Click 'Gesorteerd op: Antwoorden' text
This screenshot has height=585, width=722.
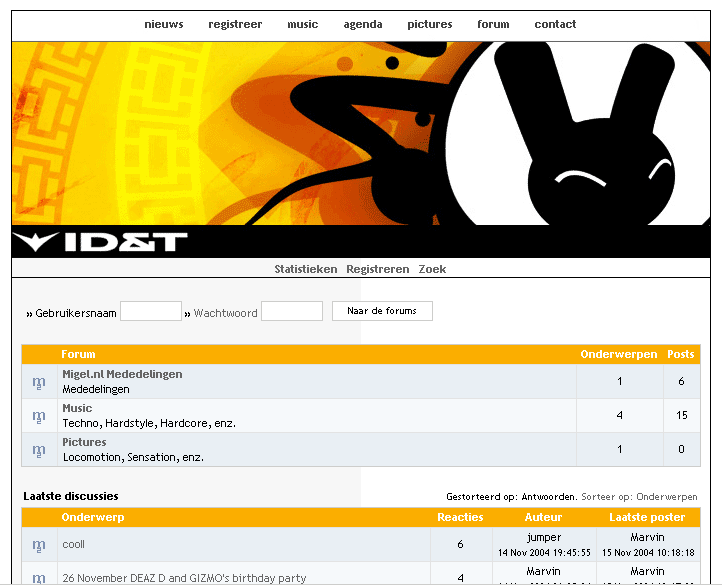[511, 497]
